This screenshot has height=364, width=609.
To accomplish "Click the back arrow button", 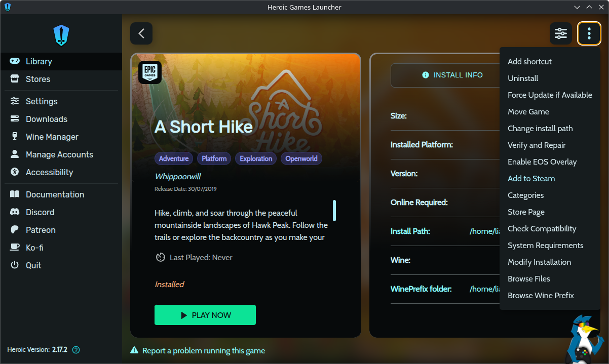I will tap(141, 33).
